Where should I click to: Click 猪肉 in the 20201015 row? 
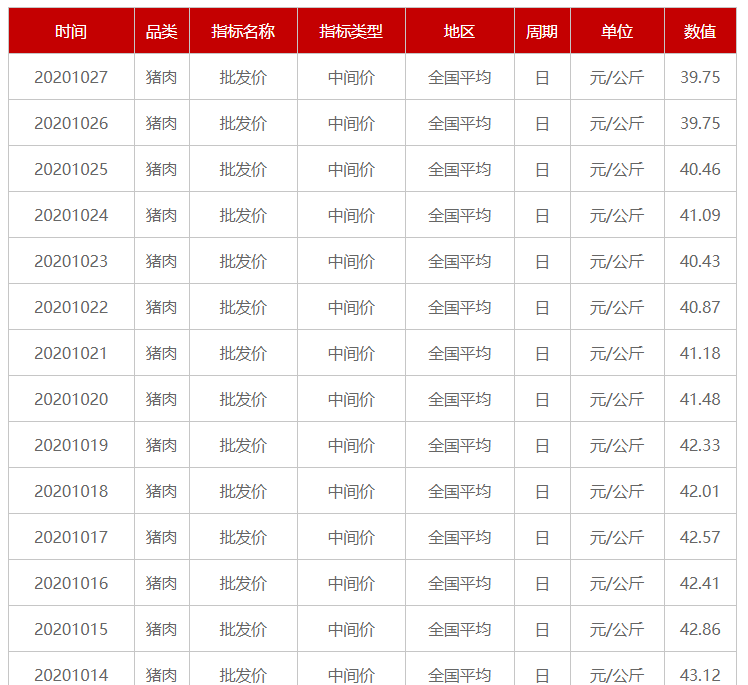click(x=162, y=630)
